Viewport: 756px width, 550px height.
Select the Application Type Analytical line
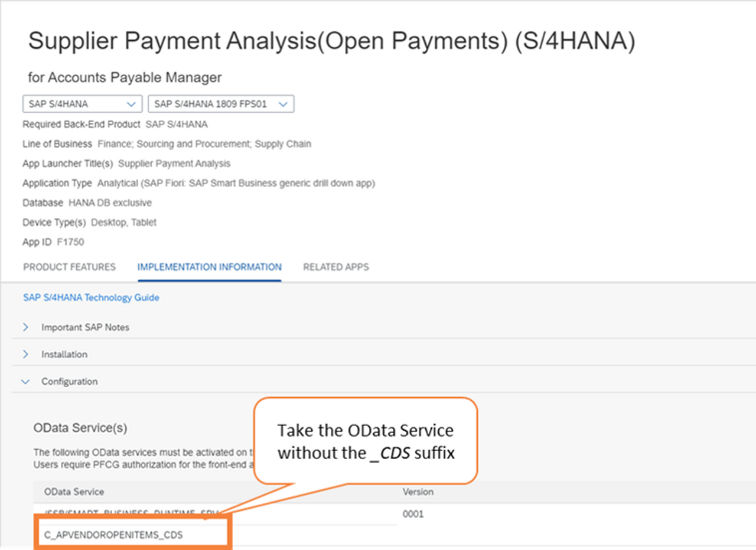[x=198, y=183]
